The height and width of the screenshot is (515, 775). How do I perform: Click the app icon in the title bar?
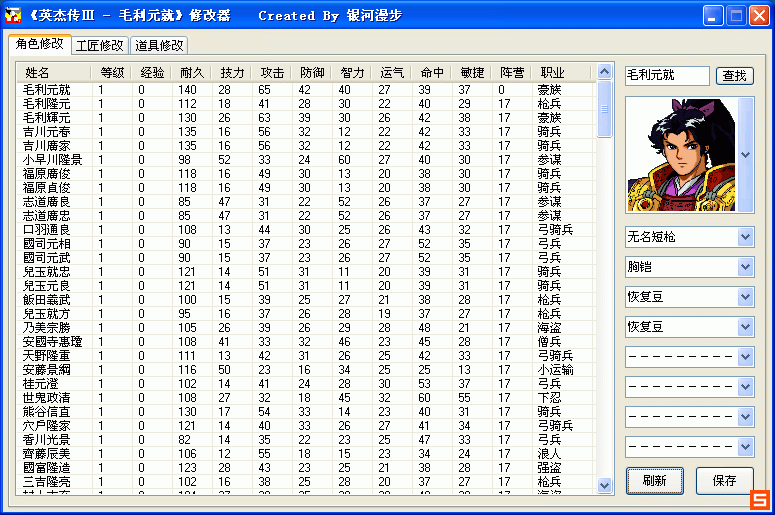point(13,16)
